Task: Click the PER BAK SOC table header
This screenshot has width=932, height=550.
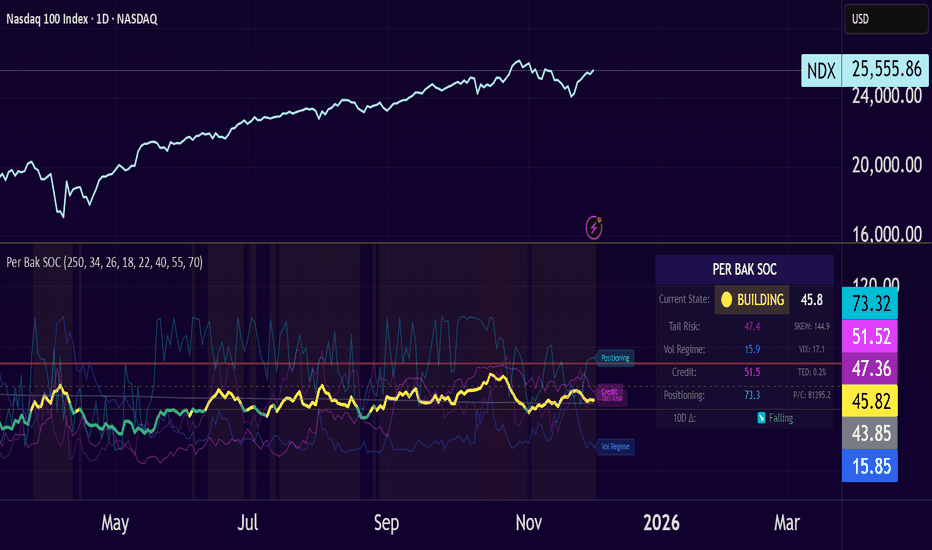Action: [x=744, y=269]
